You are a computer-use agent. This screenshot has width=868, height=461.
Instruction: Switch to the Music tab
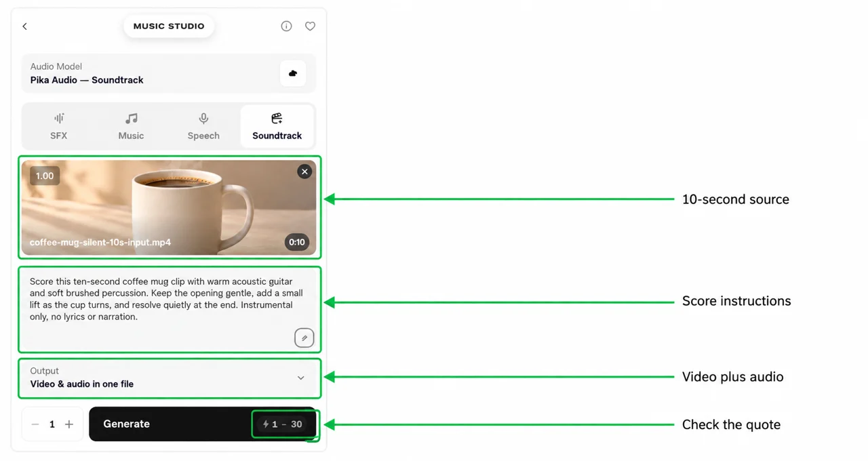[x=131, y=126]
